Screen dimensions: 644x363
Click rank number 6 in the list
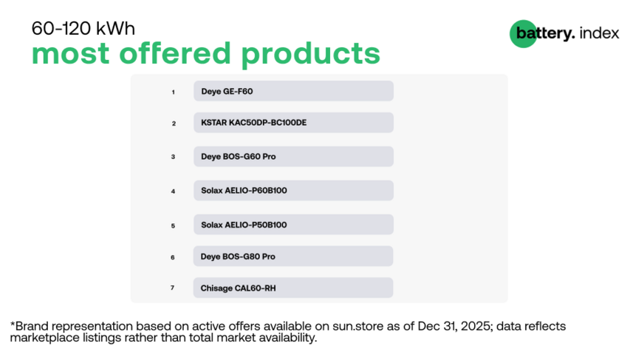(x=173, y=257)
